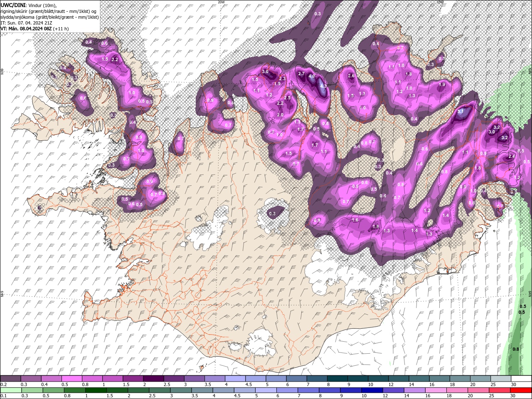Click the light pink rain swatch between 16 and 18
532x399 pixels.
pos(436,390)
